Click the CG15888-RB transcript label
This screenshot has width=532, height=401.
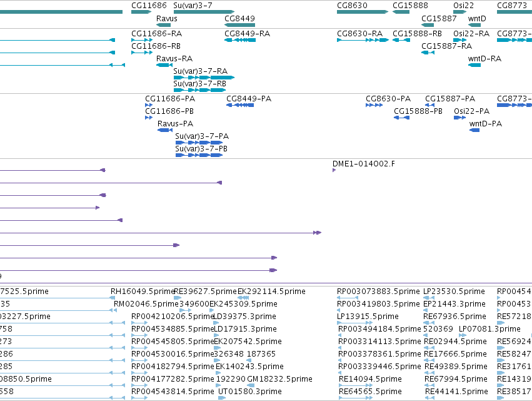click(418, 34)
